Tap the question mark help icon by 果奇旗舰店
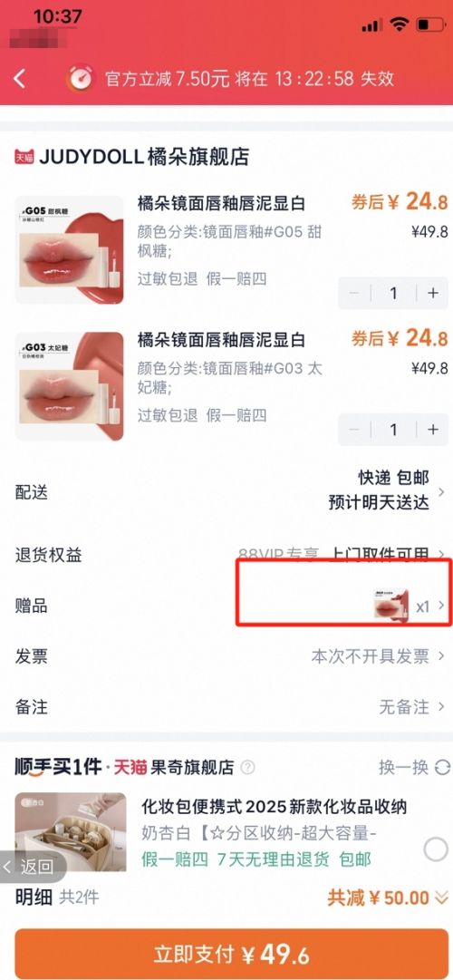The image size is (453, 980). click(x=248, y=767)
